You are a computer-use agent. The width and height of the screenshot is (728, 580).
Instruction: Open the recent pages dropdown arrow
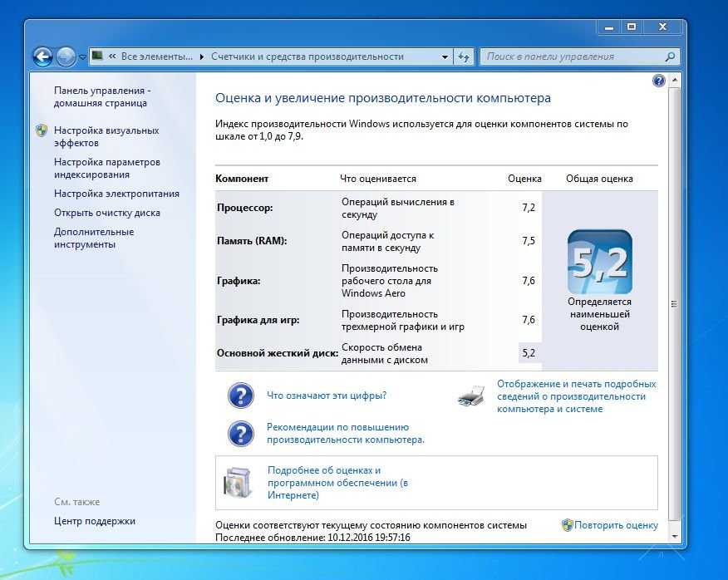tap(82, 57)
